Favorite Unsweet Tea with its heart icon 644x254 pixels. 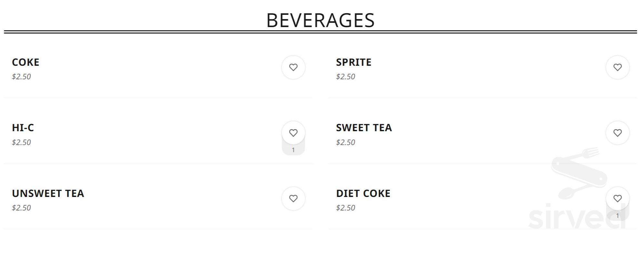coord(293,199)
